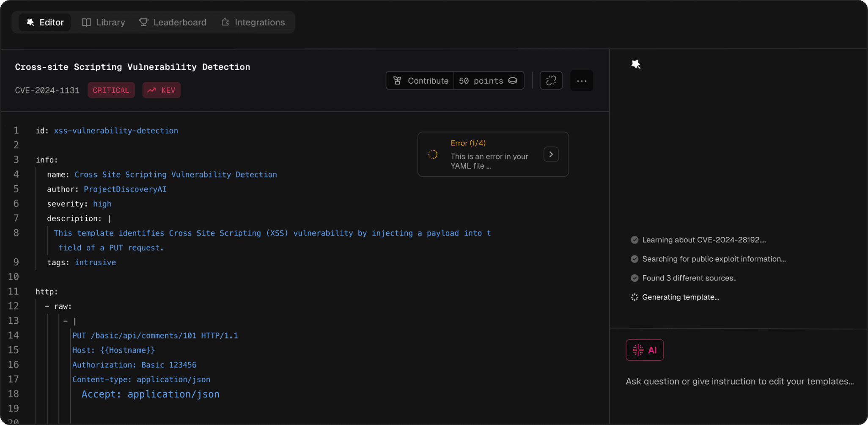Click the trending arrow icon on the KEV badge

click(x=151, y=90)
